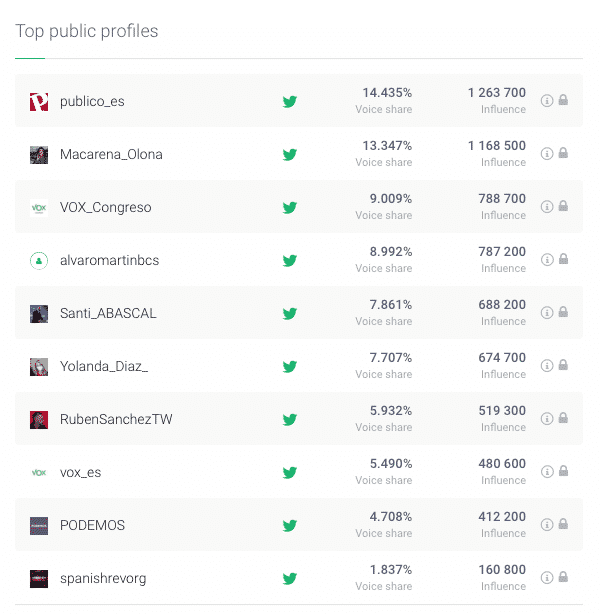602x614 pixels.
Task: Open the info icon for vox_es
Action: [547, 471]
